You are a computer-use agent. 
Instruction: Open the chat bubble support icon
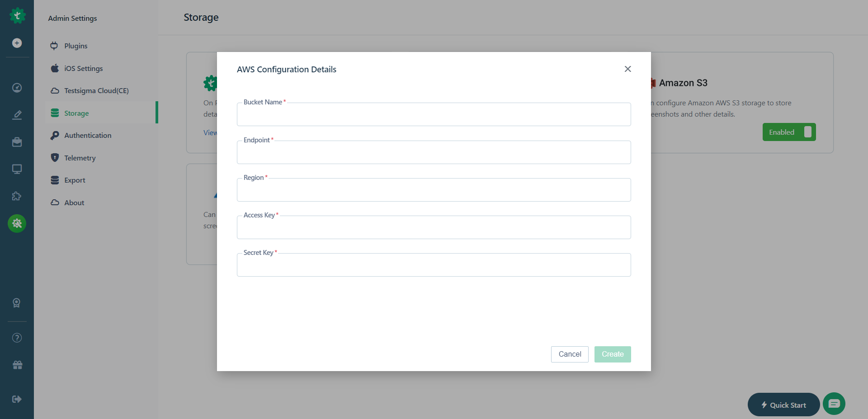coord(834,404)
